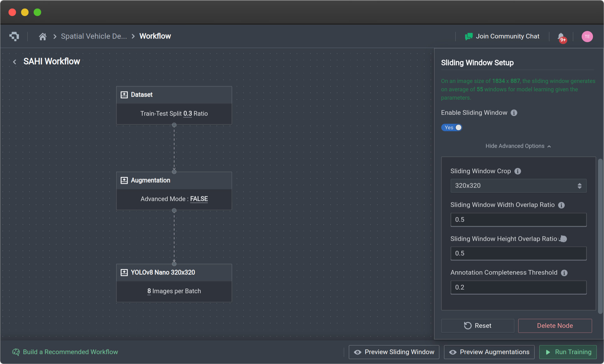Click the Annotation Completeness Threshold value field
The image size is (604, 364).
[x=518, y=287]
